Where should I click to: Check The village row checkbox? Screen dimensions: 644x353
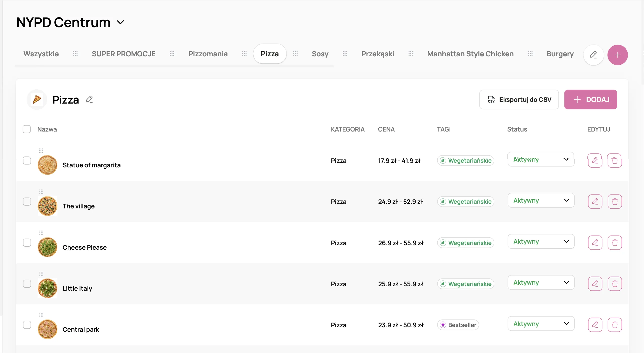tap(27, 202)
